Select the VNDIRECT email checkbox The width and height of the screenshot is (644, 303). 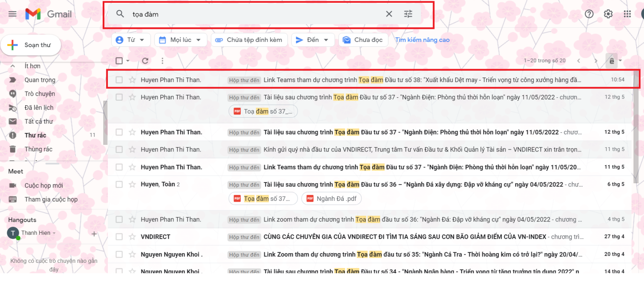(119, 237)
